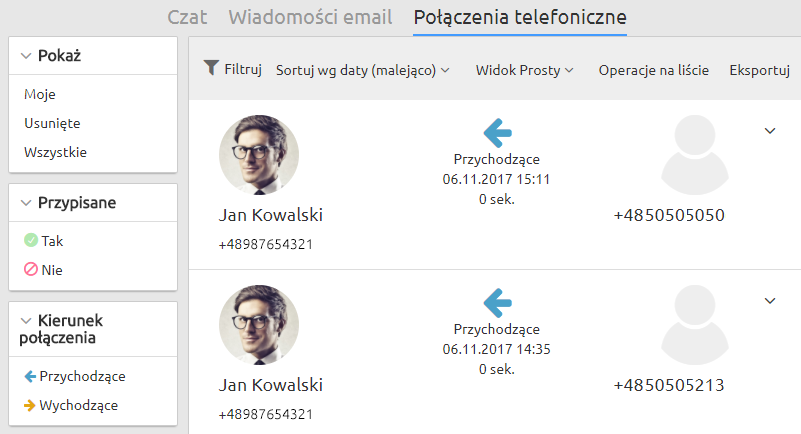Open the Widok Prosty dropdown
801x434 pixels.
(525, 70)
